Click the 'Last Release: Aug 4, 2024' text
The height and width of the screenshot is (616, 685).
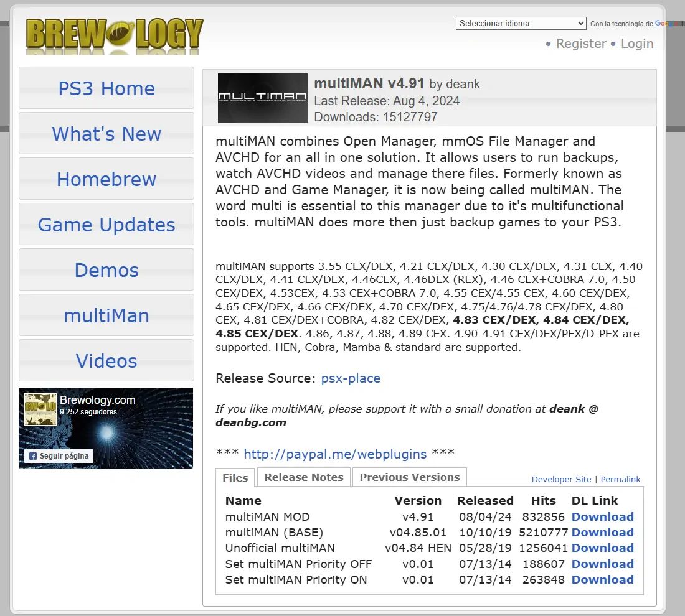(x=387, y=101)
